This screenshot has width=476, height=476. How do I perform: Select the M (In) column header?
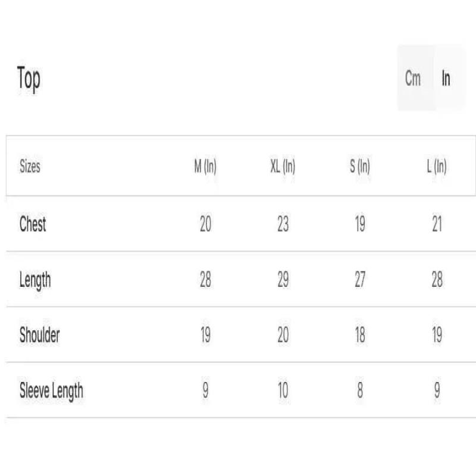tap(205, 167)
